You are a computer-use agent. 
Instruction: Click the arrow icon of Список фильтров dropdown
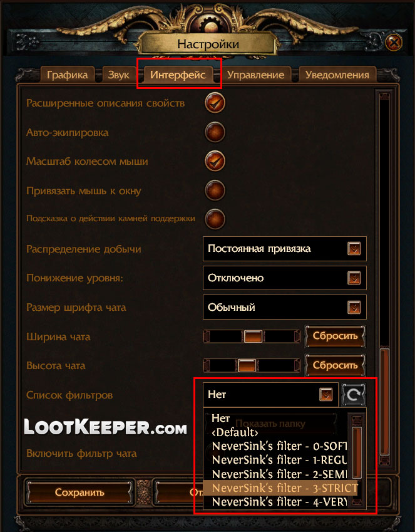point(326,395)
